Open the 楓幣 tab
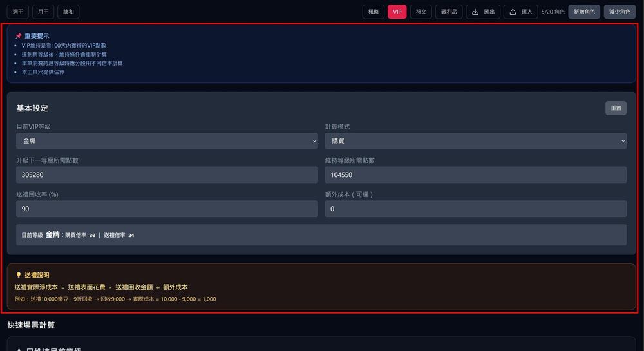644x351 pixels. tap(374, 12)
